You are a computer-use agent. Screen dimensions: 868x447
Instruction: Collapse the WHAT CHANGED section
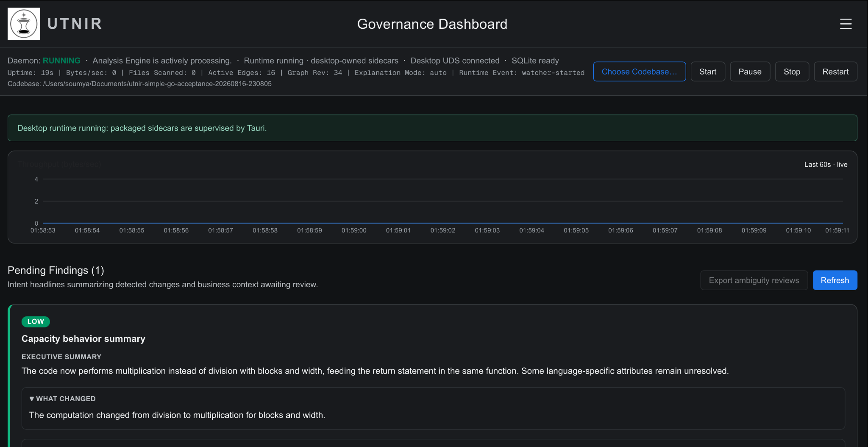point(62,399)
